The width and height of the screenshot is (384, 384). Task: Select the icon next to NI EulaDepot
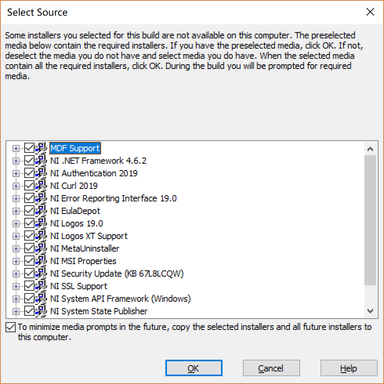point(41,211)
